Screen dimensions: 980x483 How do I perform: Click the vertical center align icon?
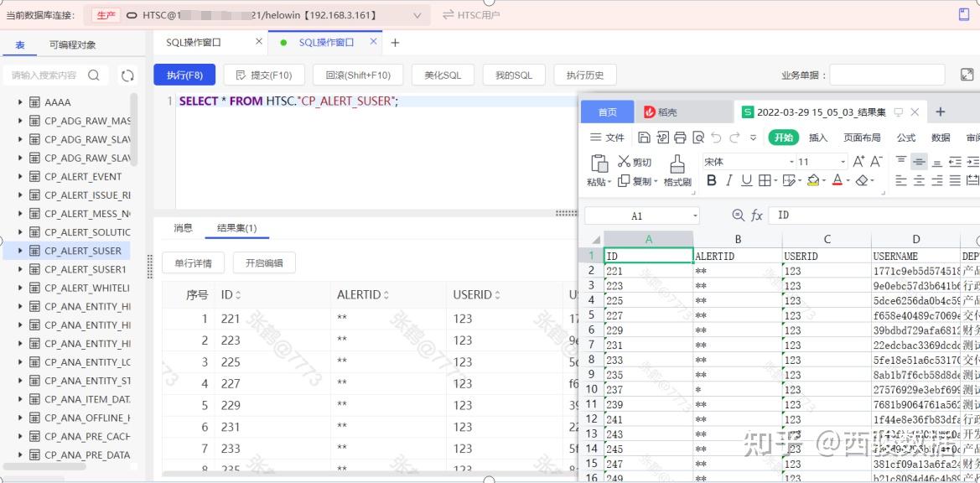tap(919, 161)
